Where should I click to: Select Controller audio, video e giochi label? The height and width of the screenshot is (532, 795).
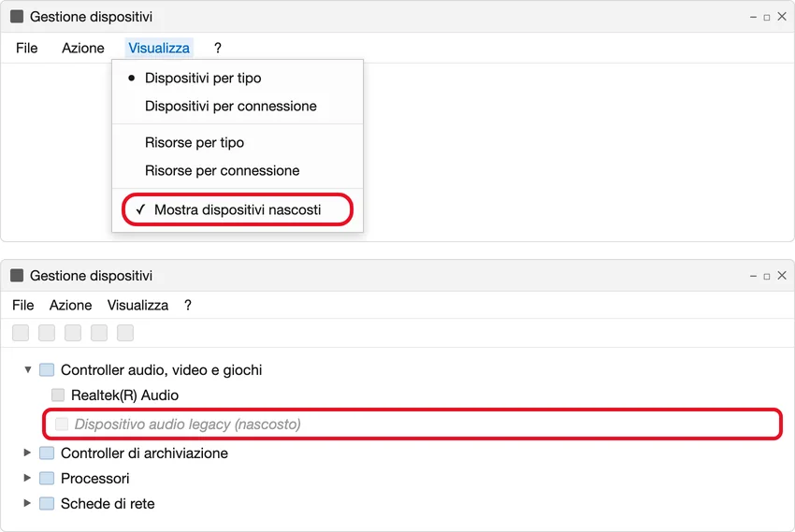pos(161,370)
